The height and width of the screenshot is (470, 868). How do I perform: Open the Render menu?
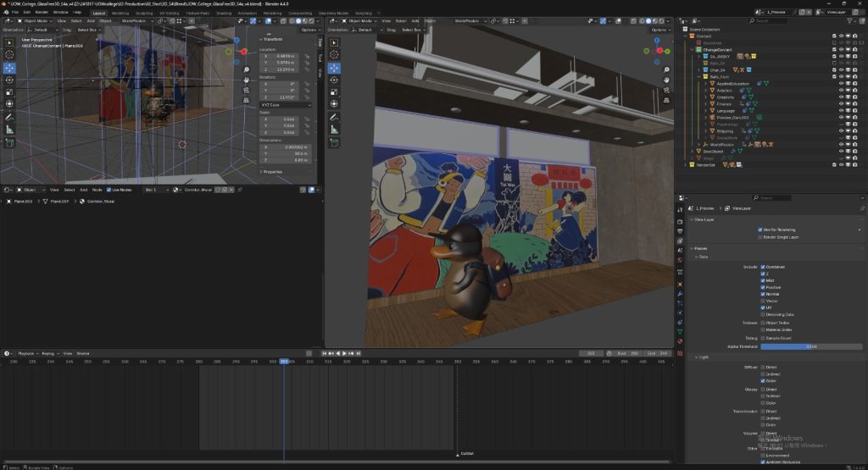tap(42, 12)
